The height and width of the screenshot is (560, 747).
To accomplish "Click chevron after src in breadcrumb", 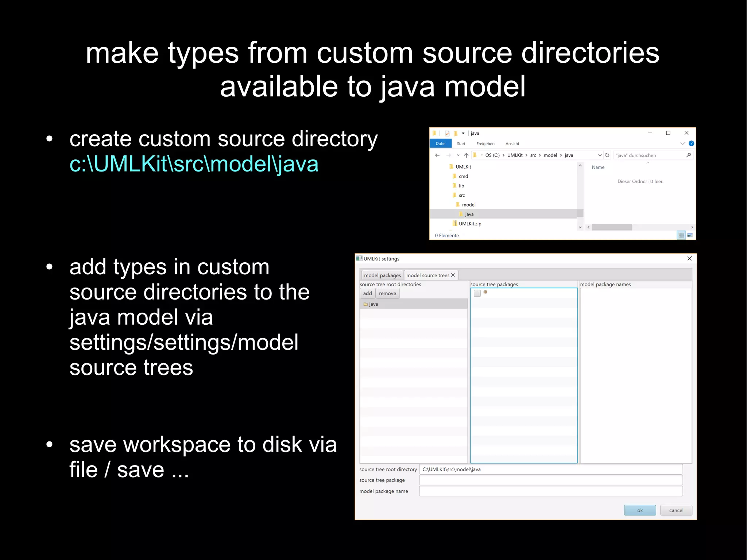I will point(540,155).
